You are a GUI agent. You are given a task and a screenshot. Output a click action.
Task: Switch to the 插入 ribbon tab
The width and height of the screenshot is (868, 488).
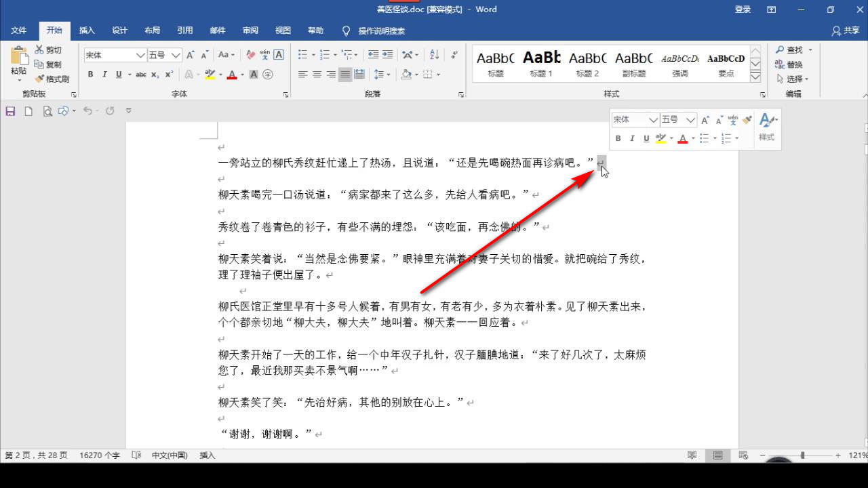click(x=87, y=30)
